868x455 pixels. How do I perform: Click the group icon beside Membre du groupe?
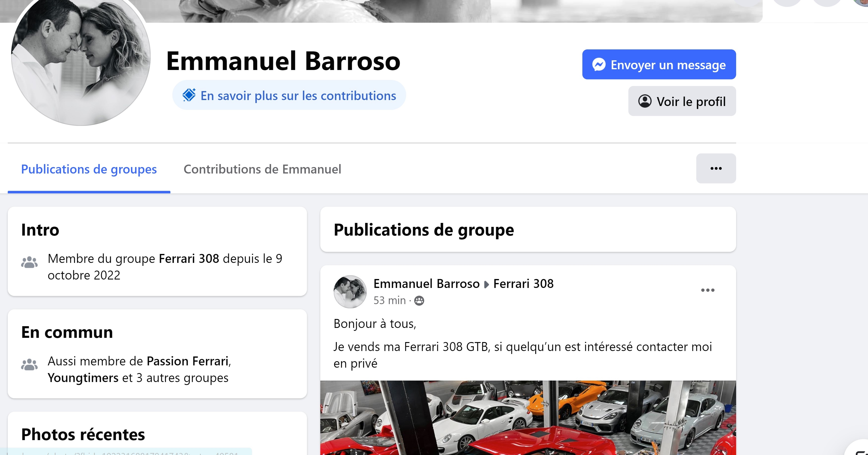(x=29, y=262)
